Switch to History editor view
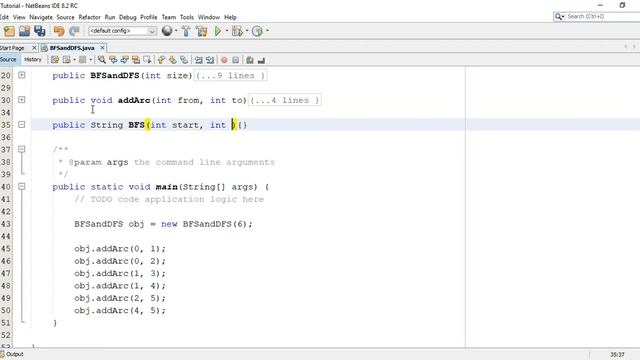The image size is (640, 360). tap(33, 60)
